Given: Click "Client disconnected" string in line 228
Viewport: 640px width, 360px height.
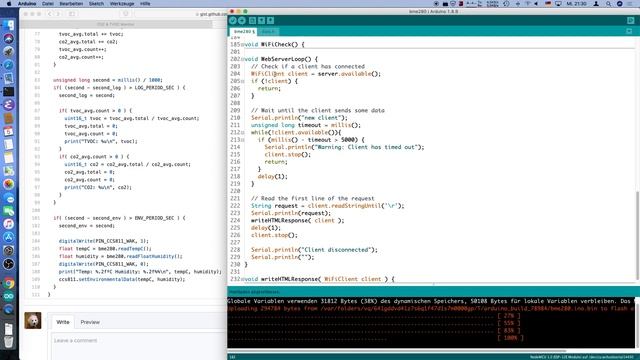Looking at the screenshot, I should (x=338, y=250).
